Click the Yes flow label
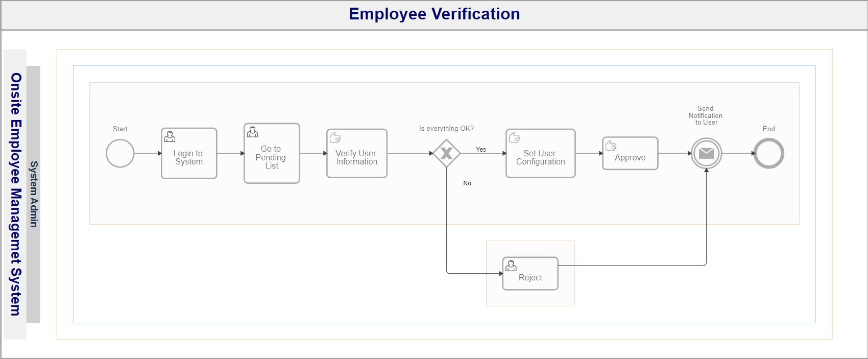This screenshot has height=359, width=868. click(x=481, y=150)
